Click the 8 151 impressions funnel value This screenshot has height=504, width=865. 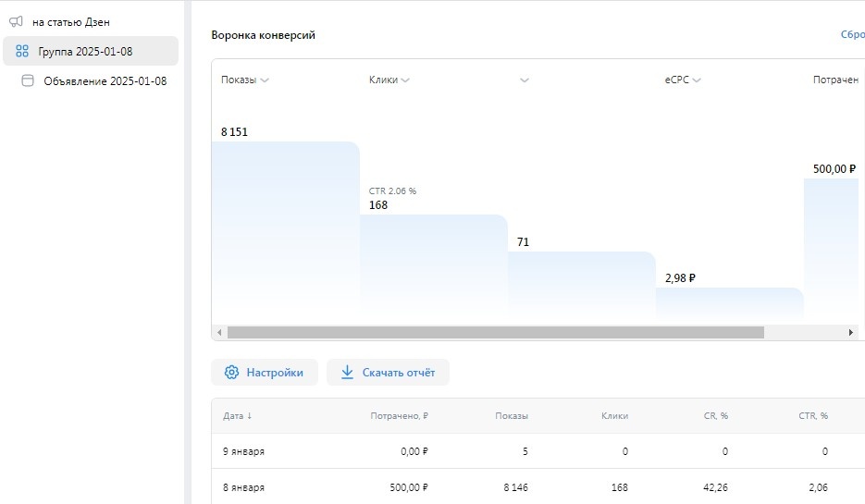(x=234, y=132)
